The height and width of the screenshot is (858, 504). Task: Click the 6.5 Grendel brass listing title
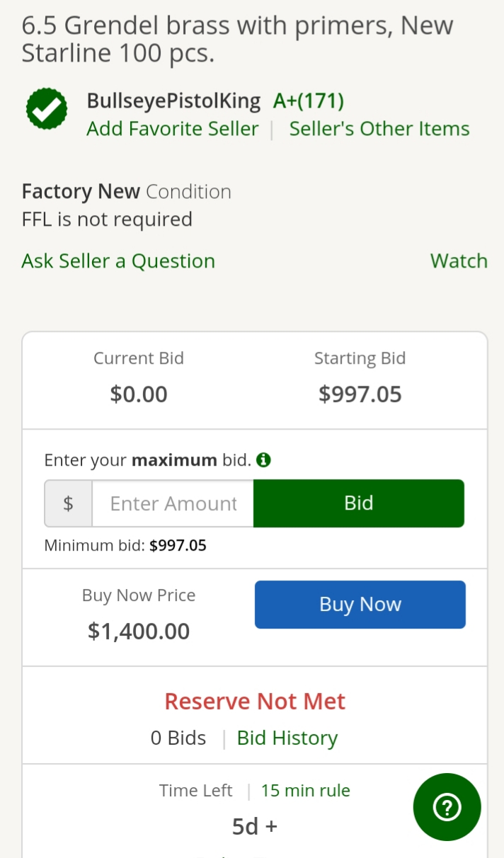pyautogui.click(x=237, y=40)
